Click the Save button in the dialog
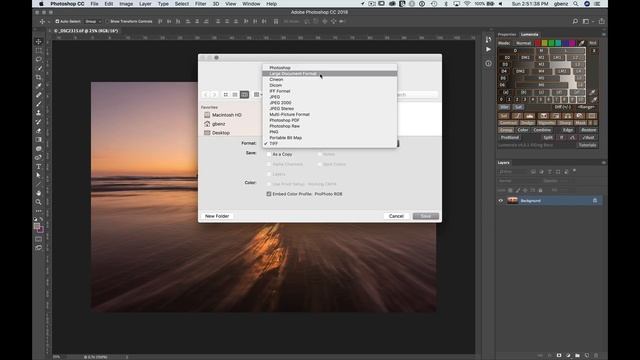The height and width of the screenshot is (360, 640). [426, 216]
